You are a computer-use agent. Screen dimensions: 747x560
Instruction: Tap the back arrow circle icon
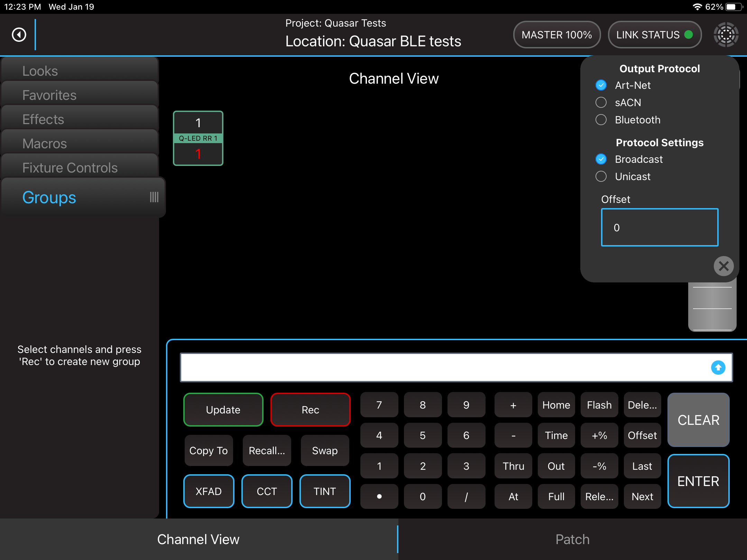[x=19, y=35]
